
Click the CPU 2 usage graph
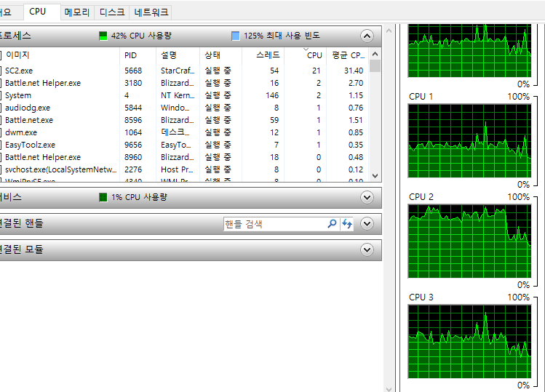pyautogui.click(x=469, y=241)
